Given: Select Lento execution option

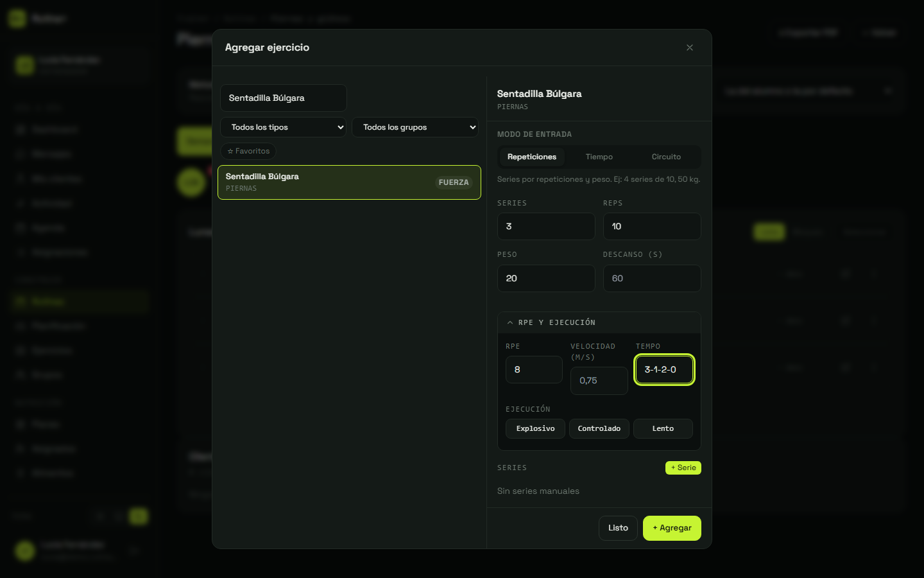Looking at the screenshot, I should pos(663,429).
